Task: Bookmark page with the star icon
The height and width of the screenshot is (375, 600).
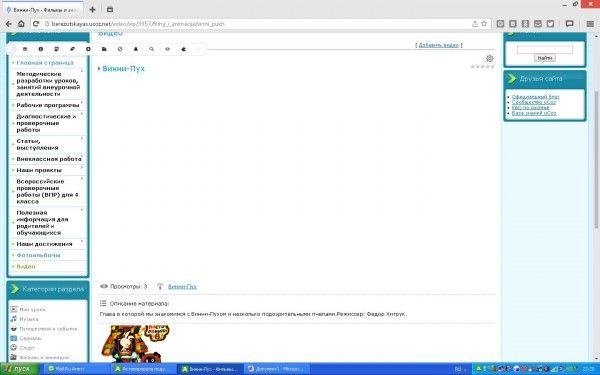Action: [x=484, y=24]
